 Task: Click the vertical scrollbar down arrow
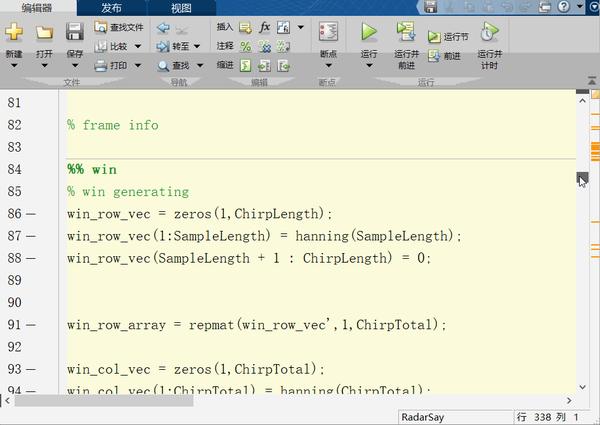click(582, 387)
